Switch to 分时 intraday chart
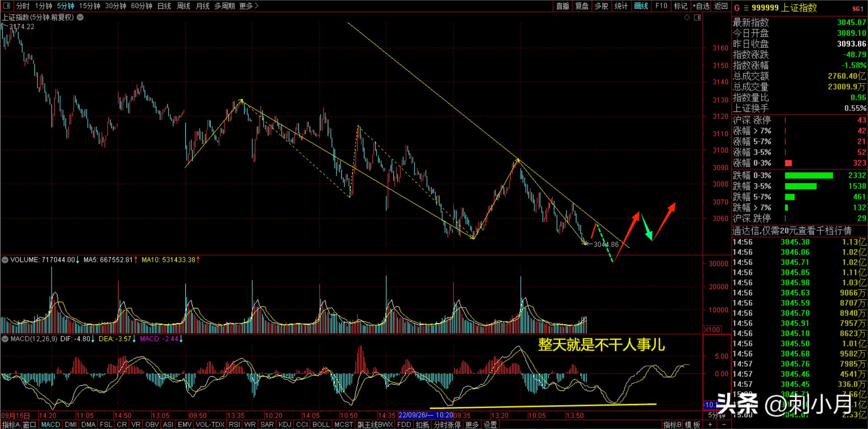Image resolution: width=868 pixels, height=429 pixels. (x=23, y=6)
